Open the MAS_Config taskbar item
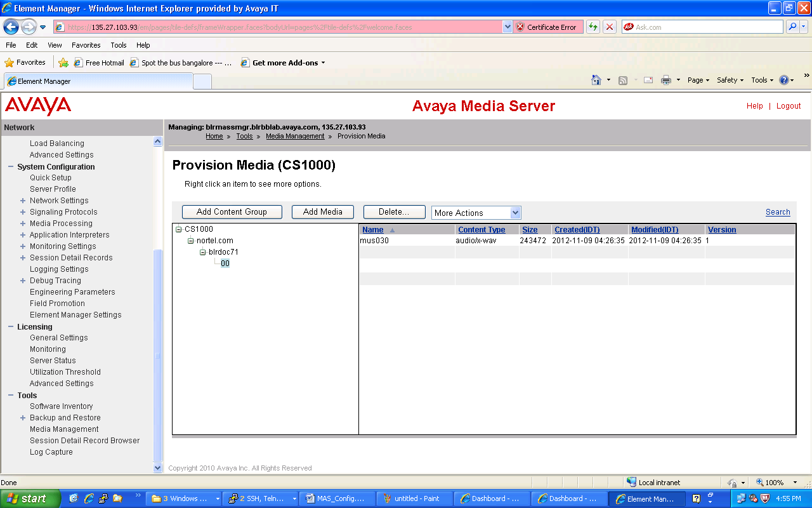The width and height of the screenshot is (812, 508). point(337,498)
